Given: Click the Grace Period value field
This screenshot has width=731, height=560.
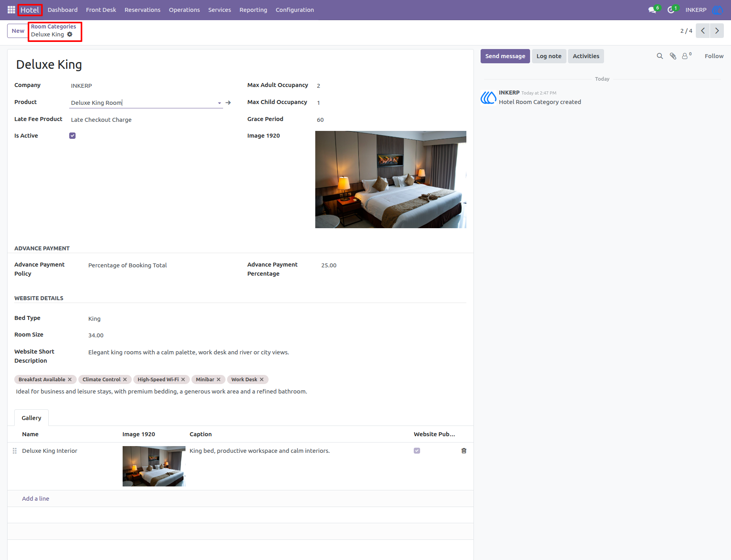Looking at the screenshot, I should pos(391,120).
